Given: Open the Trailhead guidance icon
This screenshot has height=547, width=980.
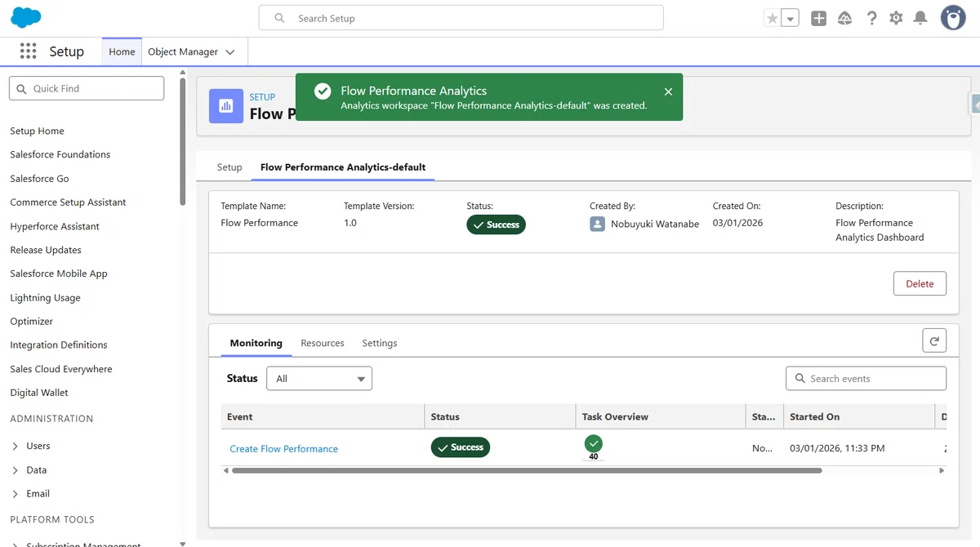Looking at the screenshot, I should point(845,18).
